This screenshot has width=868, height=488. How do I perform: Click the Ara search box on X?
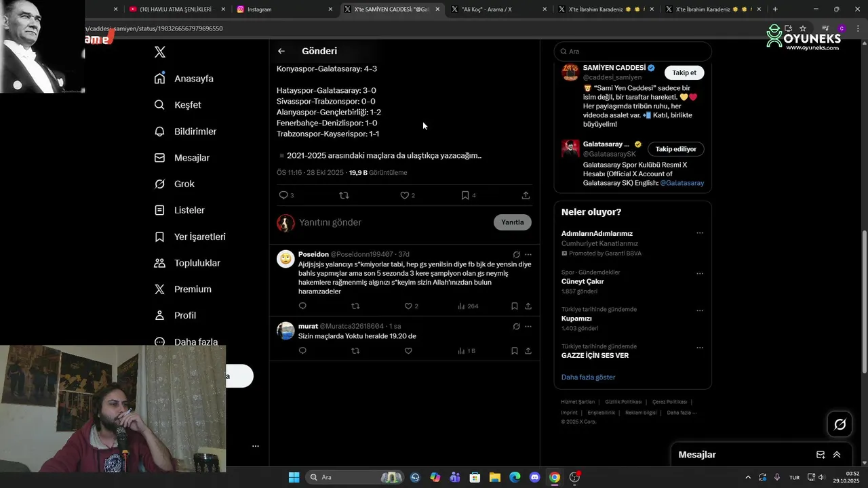[x=633, y=52]
